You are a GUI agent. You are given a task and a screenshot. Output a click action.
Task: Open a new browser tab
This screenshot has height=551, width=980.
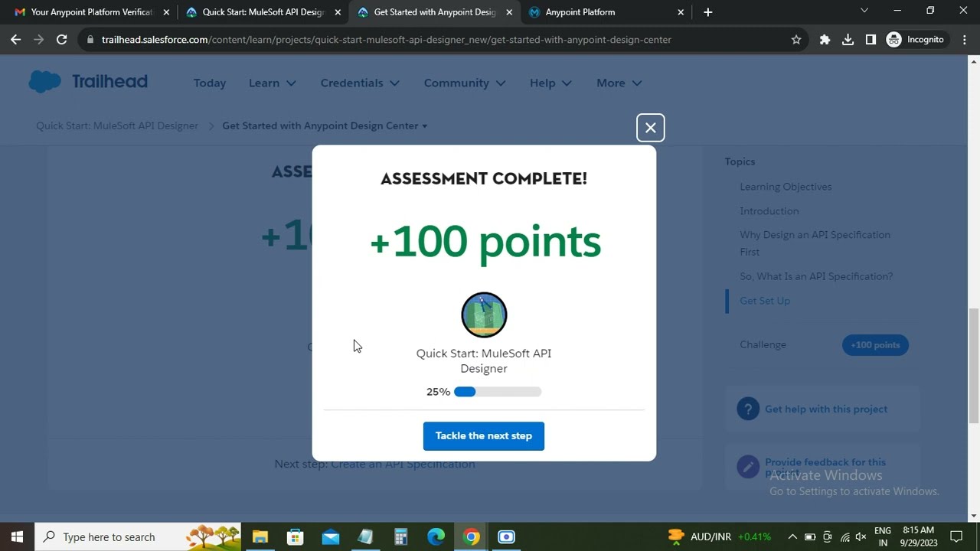coord(707,12)
